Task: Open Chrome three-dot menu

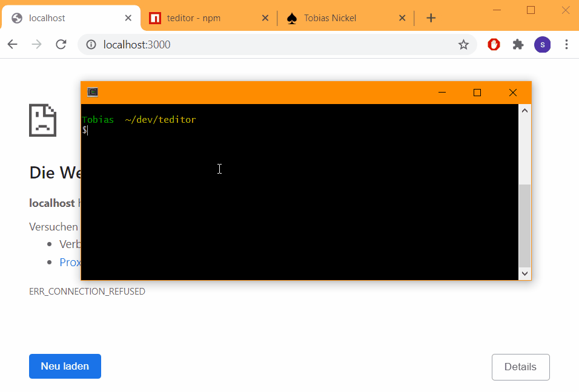Action: tap(566, 44)
